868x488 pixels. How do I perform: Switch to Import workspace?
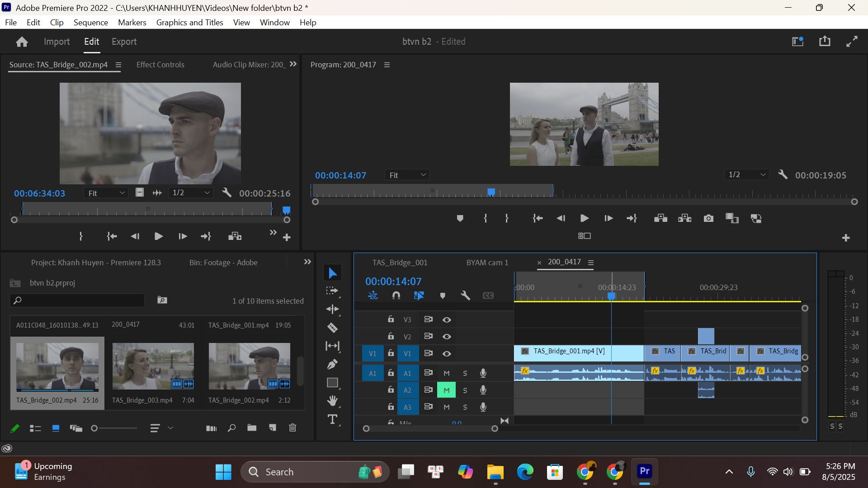coord(57,42)
